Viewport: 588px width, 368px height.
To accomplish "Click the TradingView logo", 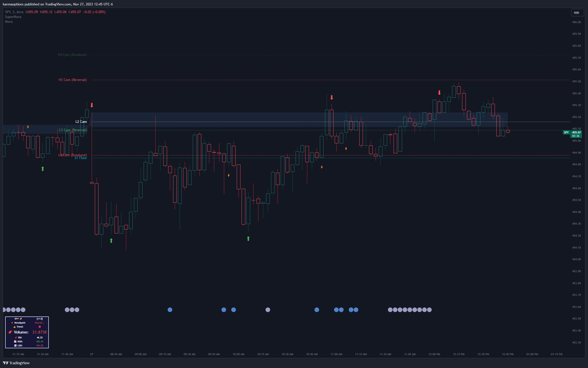I will (x=16, y=363).
